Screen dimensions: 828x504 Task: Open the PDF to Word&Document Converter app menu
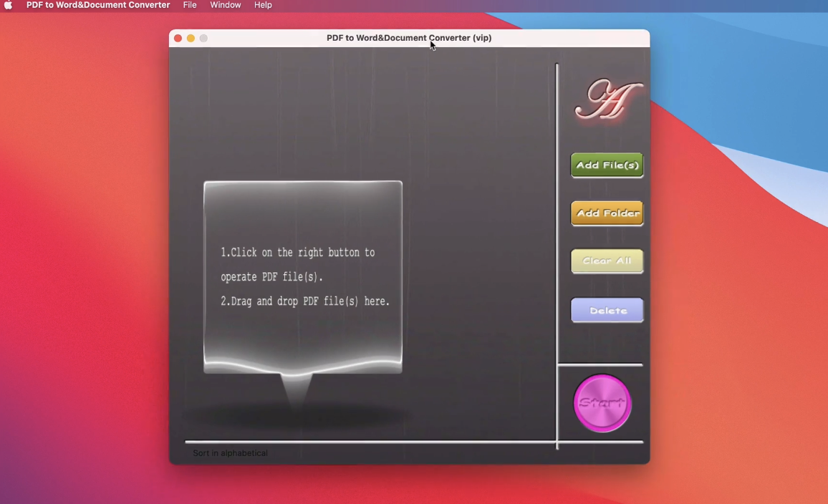pos(98,5)
